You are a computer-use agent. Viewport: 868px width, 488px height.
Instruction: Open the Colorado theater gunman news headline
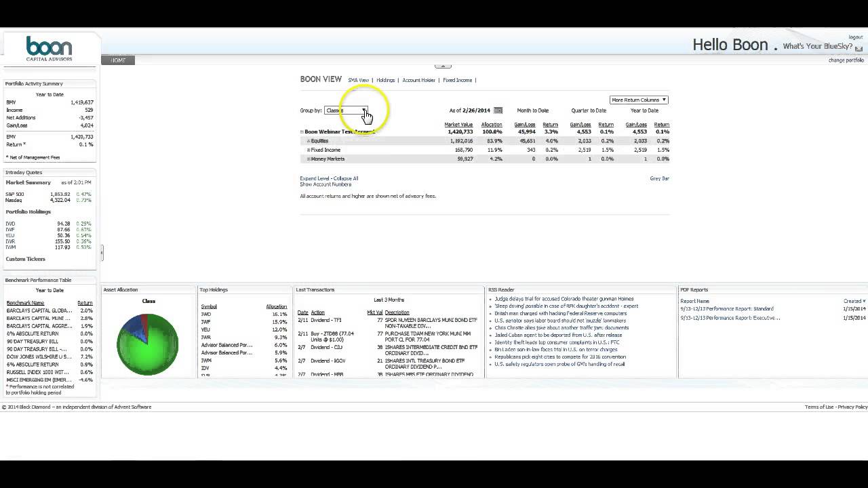tap(564, 299)
